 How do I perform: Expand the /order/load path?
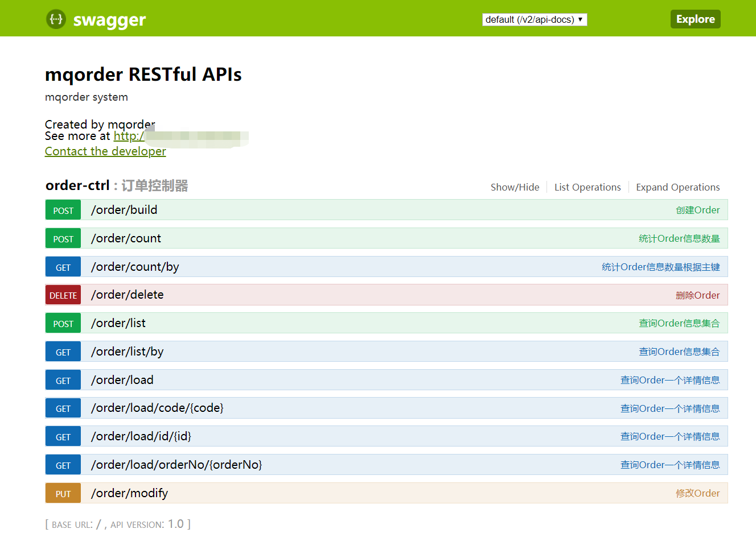122,380
